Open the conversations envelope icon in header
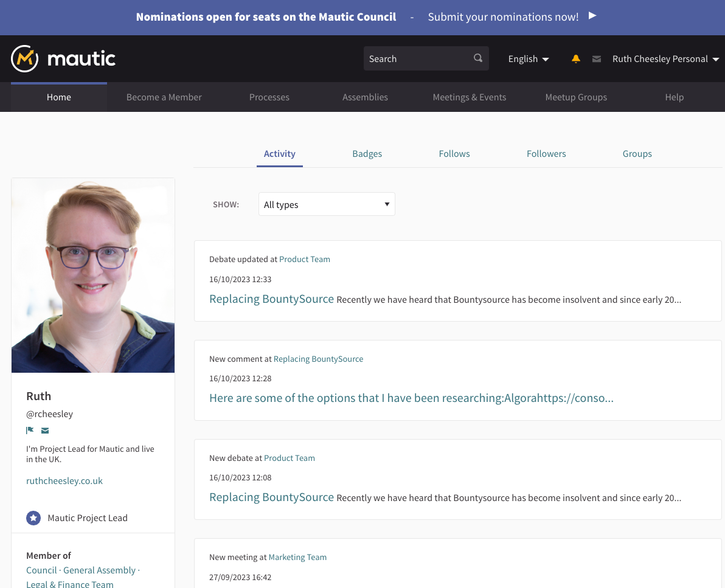Viewport: 725px width, 588px height. coord(597,59)
